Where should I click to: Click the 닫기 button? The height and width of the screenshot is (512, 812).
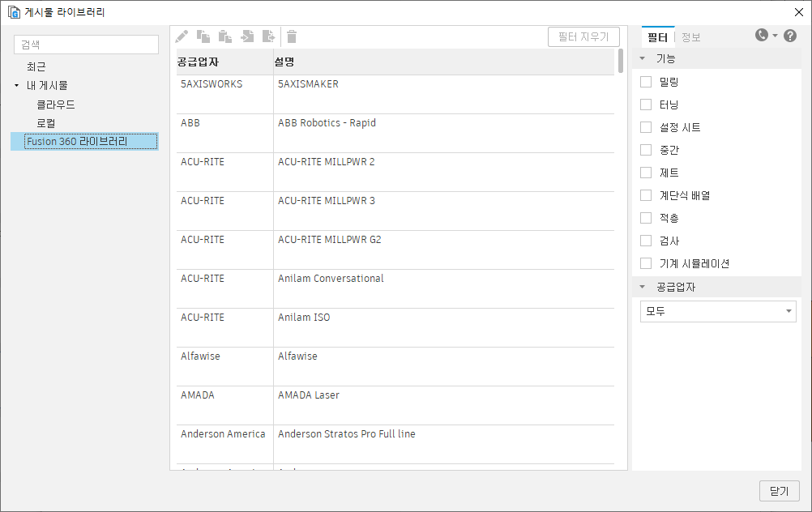pyautogui.click(x=780, y=491)
